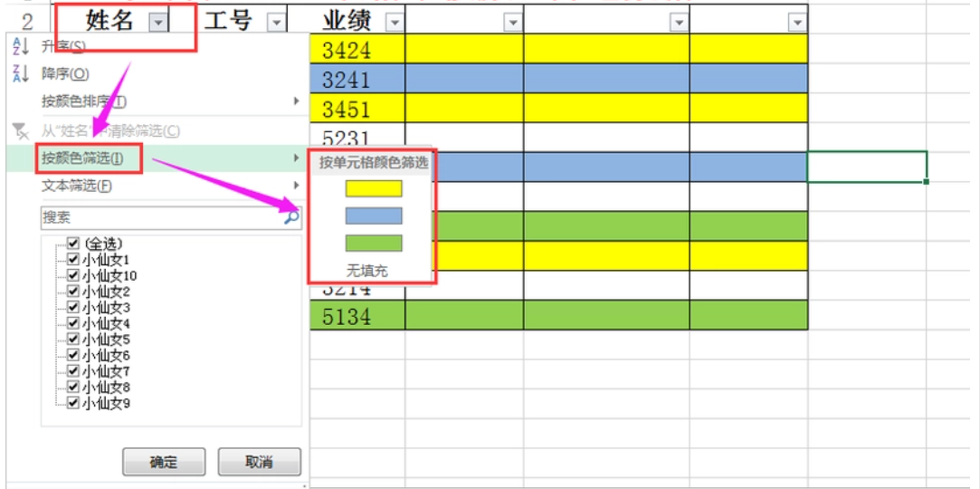
Task: Uncheck the 小仙女5 checkbox
Action: (x=73, y=339)
